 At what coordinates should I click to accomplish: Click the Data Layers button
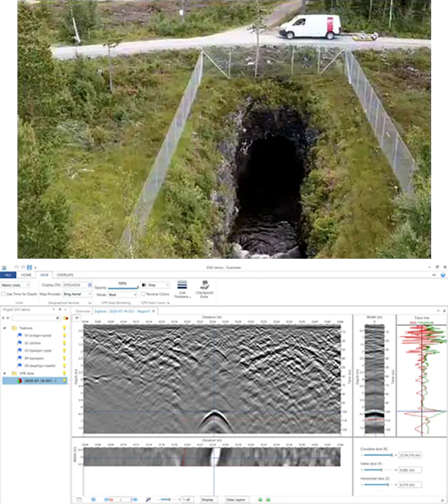coord(237,499)
